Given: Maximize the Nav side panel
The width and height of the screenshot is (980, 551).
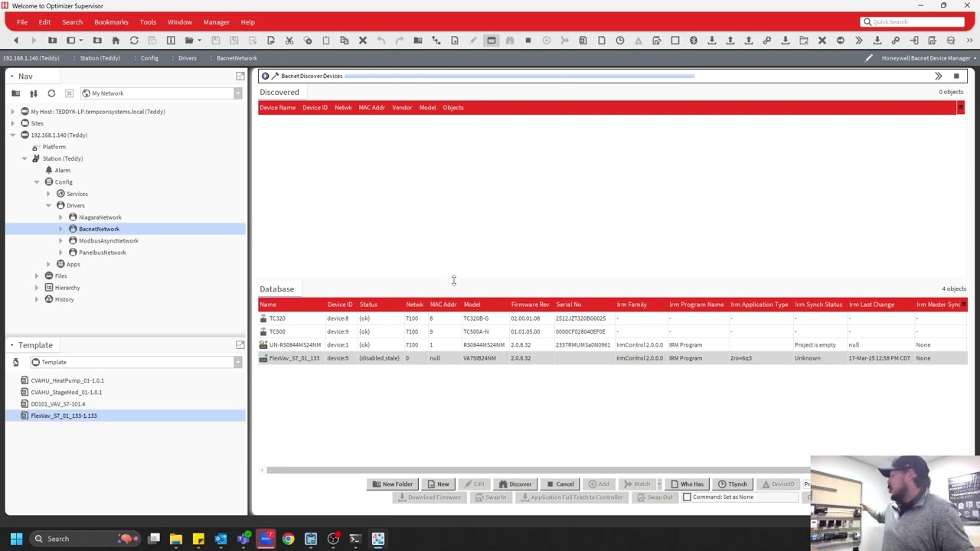Looking at the screenshot, I should coord(240,76).
